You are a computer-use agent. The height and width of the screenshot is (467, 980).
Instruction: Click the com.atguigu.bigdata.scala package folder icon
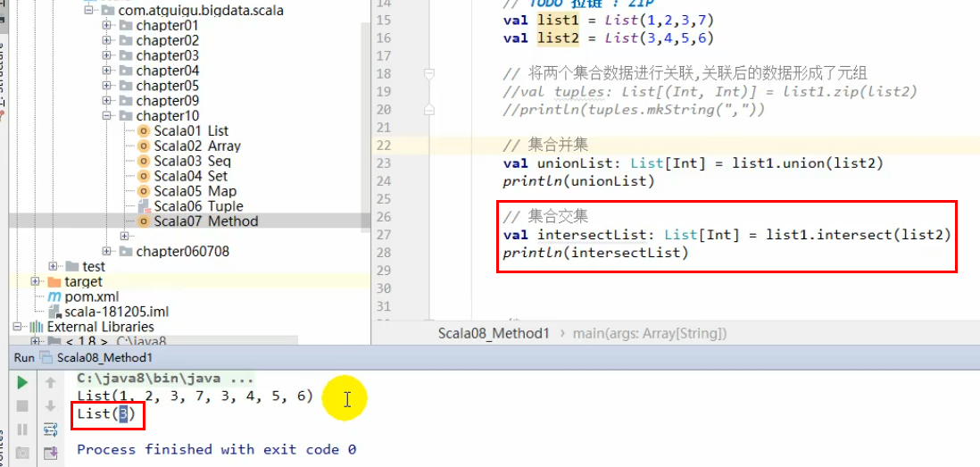[107, 11]
